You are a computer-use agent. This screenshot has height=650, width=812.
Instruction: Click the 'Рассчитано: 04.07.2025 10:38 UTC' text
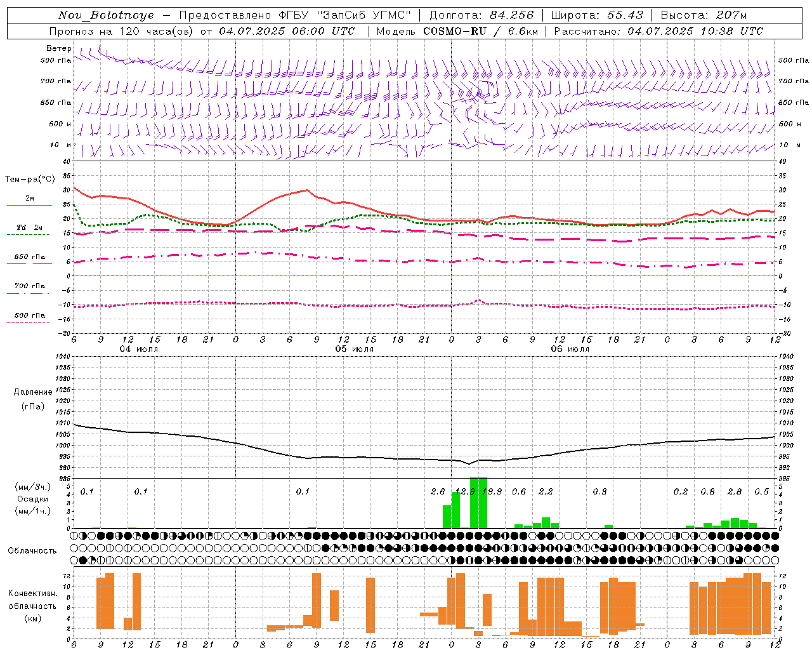coord(658,31)
